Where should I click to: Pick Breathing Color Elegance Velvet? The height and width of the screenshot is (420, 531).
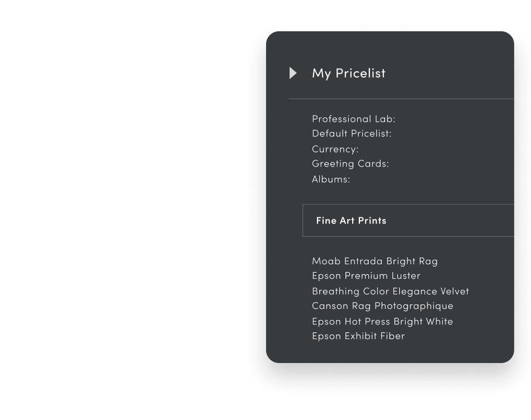pyautogui.click(x=390, y=291)
